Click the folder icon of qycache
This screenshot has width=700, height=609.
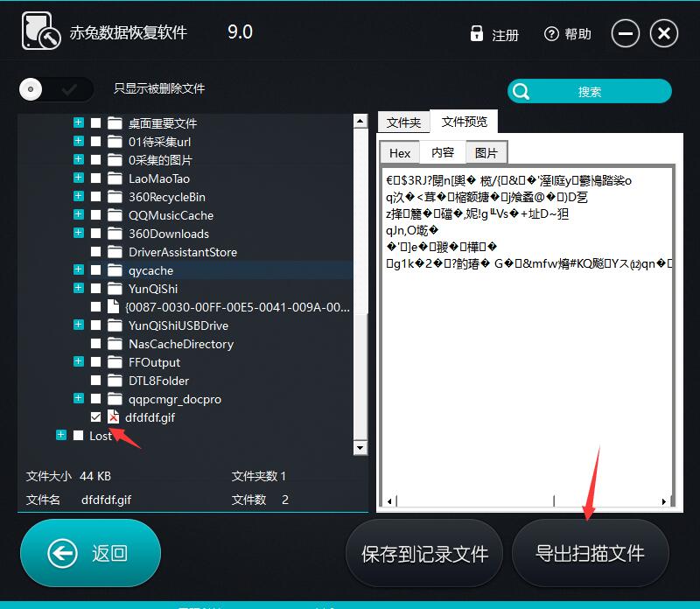coord(115,270)
